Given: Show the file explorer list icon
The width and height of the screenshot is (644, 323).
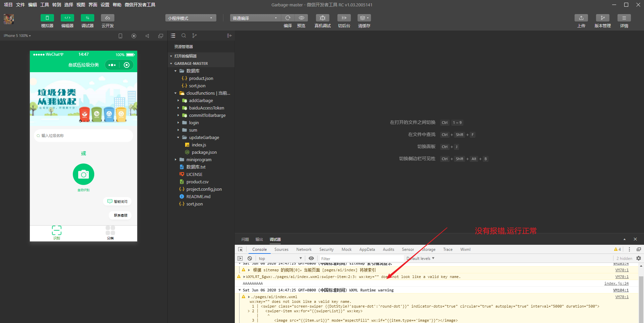Looking at the screenshot, I should (173, 36).
